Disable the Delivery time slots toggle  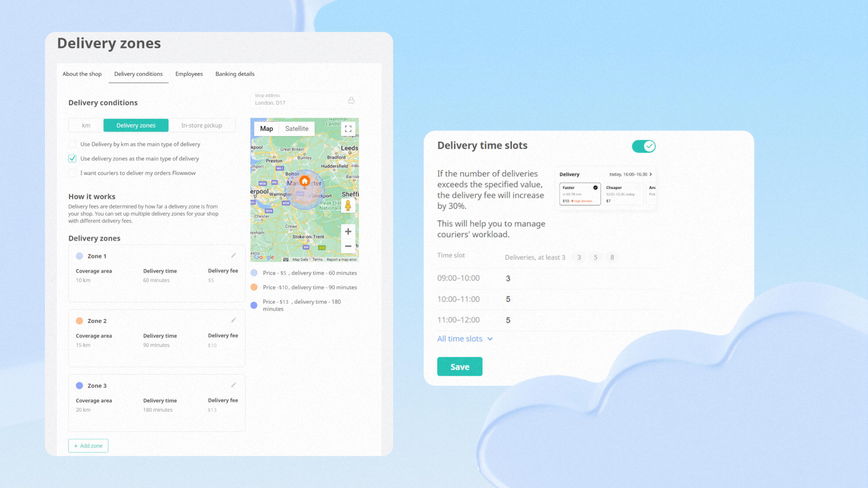coord(643,146)
